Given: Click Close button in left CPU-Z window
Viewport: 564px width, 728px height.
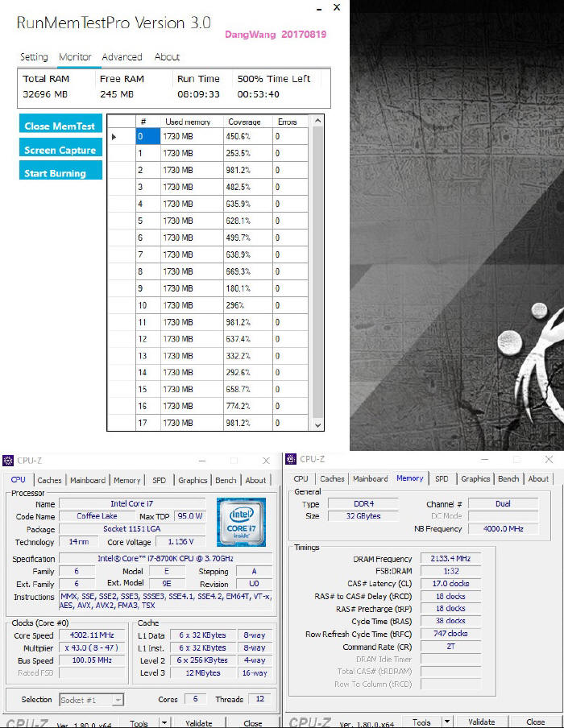Looking at the screenshot, I should point(253,723).
